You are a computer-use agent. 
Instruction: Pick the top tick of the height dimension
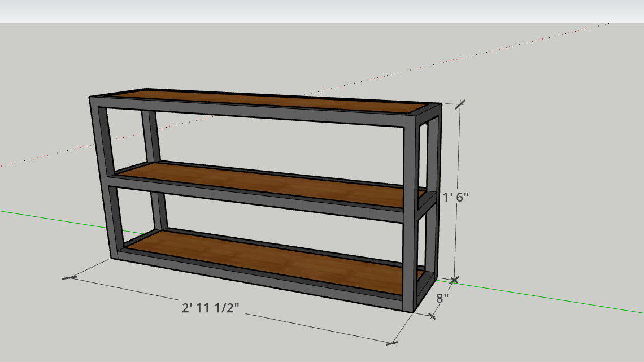460,103
